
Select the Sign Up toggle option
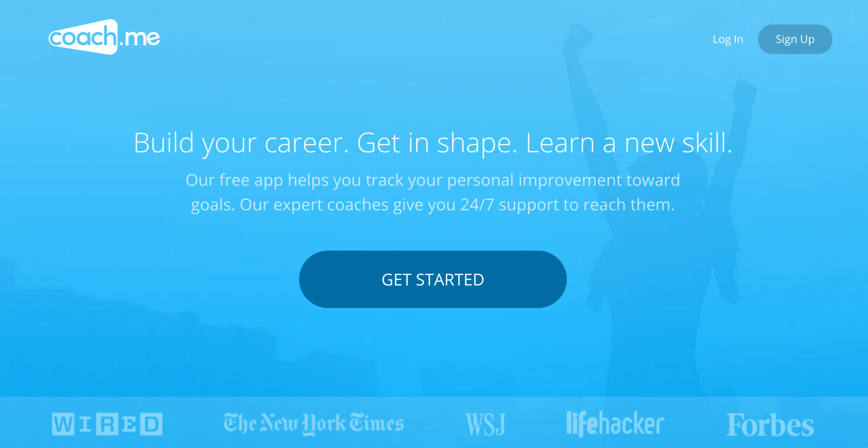795,39
